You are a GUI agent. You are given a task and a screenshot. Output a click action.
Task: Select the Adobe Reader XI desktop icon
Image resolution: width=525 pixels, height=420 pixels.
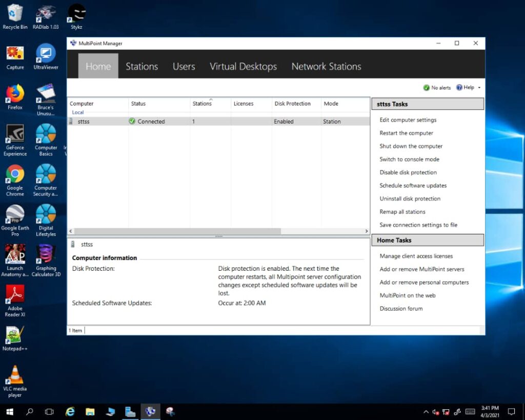[15, 301]
